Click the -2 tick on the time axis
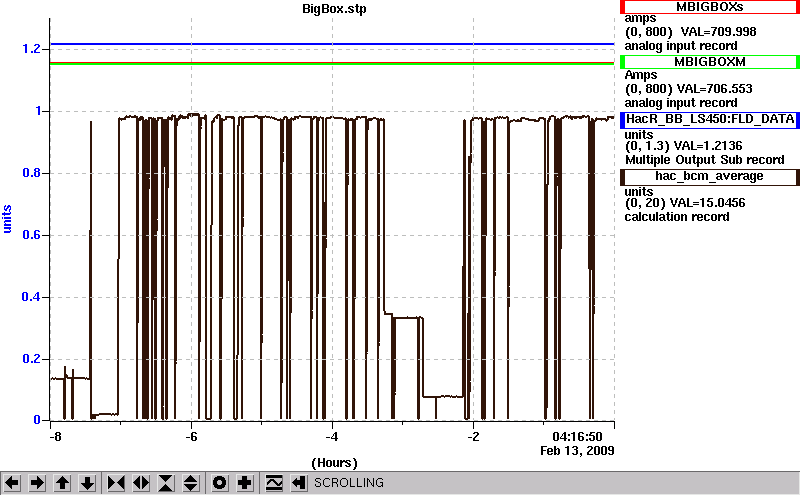 [473, 437]
